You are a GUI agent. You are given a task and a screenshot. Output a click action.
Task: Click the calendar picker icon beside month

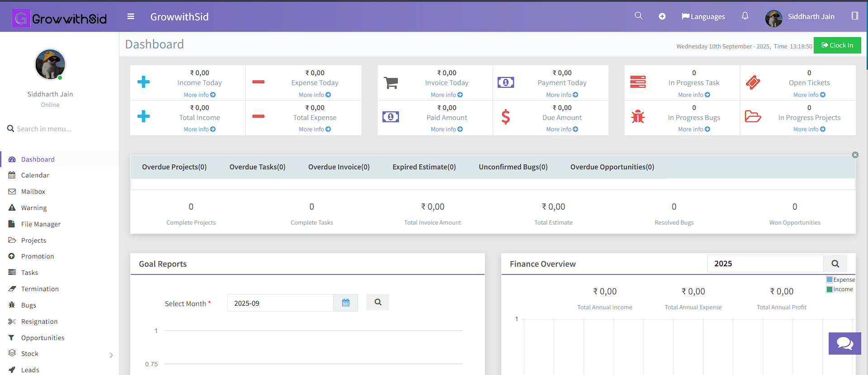[x=346, y=303]
